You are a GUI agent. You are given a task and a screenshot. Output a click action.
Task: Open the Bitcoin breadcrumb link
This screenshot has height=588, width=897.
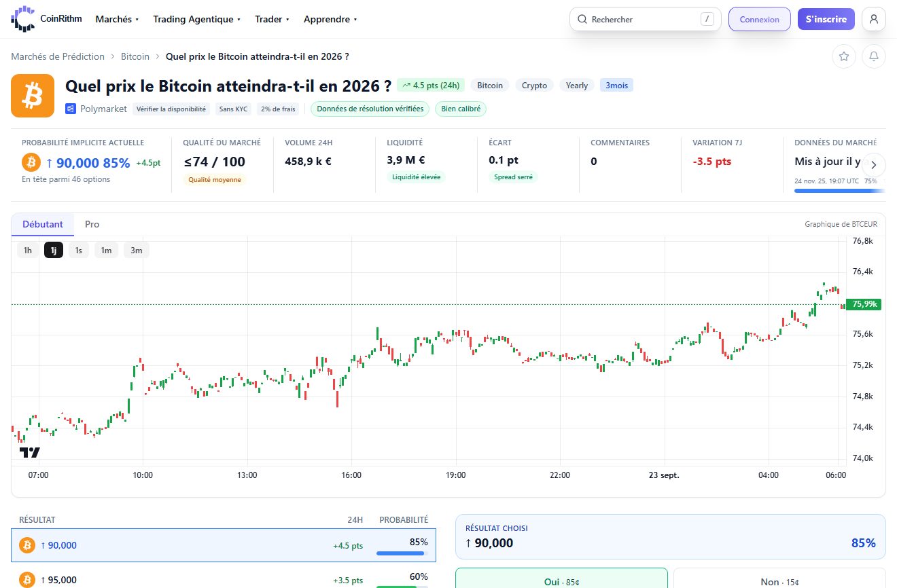click(135, 56)
